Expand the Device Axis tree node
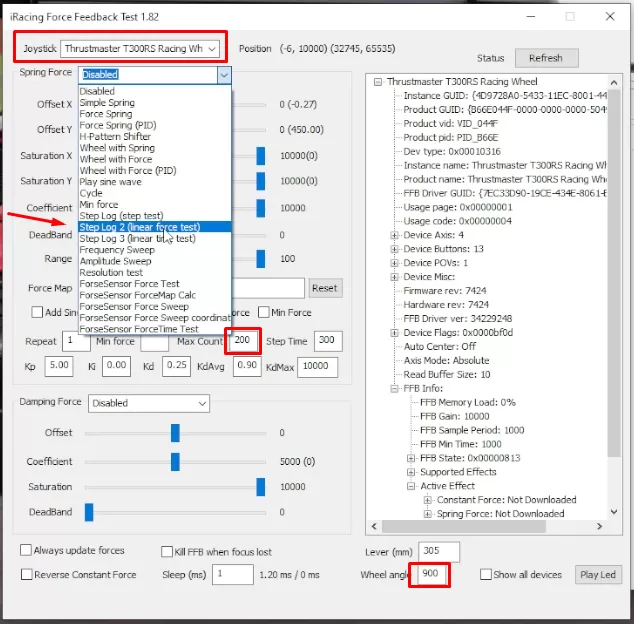This screenshot has height=624, width=634. point(394,235)
